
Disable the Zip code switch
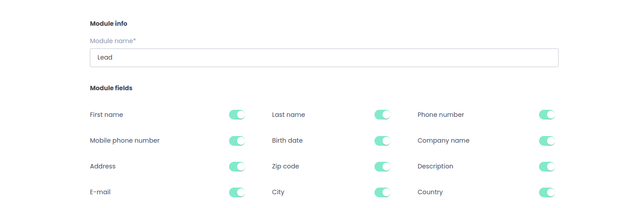[382, 167]
